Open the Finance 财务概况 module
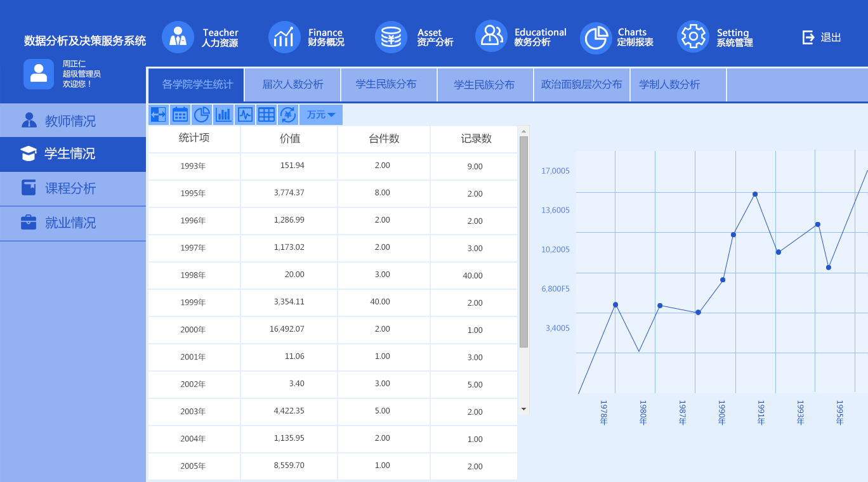This screenshot has height=482, width=868. 306,37
